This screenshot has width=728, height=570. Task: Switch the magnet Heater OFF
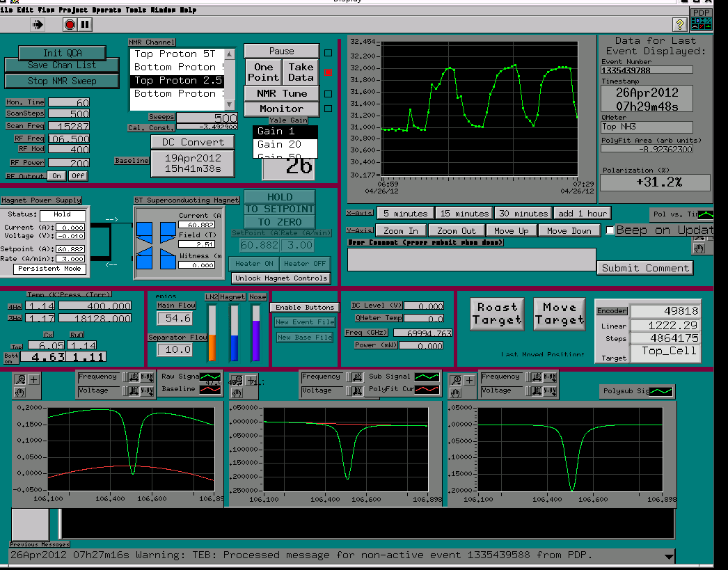305,264
